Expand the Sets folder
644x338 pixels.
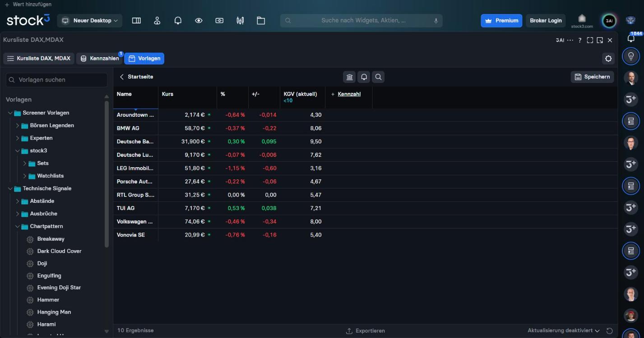pos(25,164)
